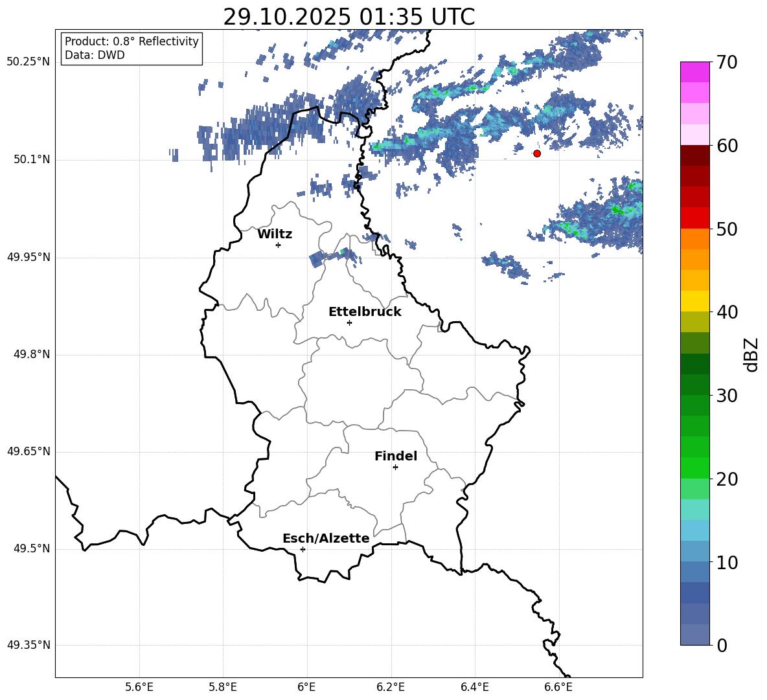Click the 6.6°E longitude label

pos(558,687)
